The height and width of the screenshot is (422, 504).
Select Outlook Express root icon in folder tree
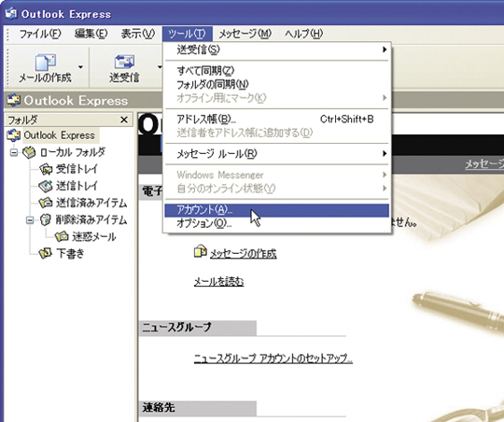click(x=13, y=135)
